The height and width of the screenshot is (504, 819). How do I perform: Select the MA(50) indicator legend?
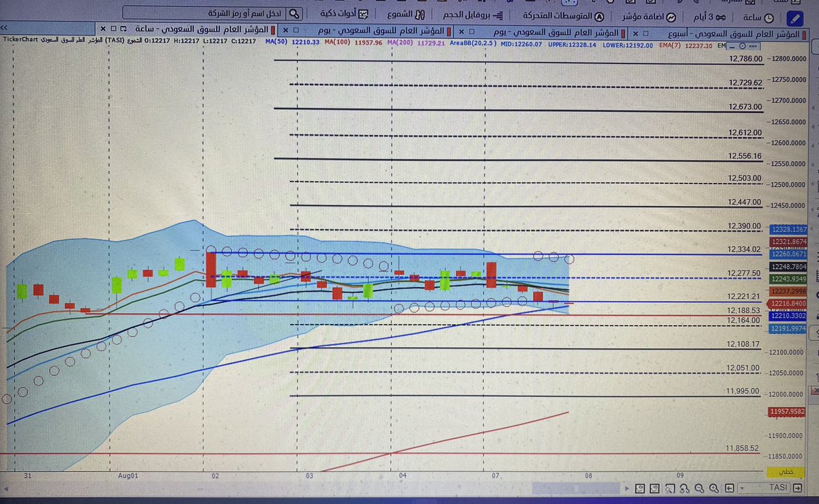coord(291,42)
